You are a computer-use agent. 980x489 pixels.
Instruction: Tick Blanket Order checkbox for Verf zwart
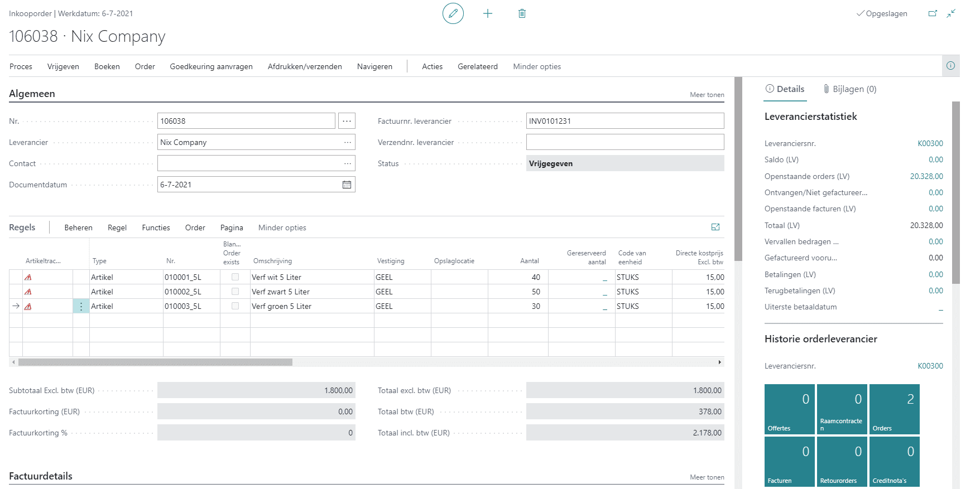pyautogui.click(x=235, y=292)
